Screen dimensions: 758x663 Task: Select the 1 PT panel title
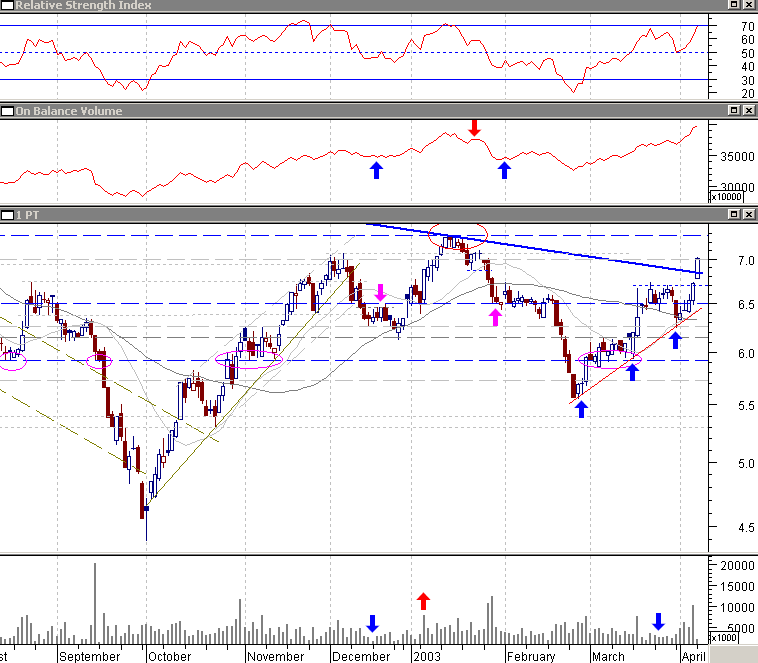pos(27,215)
